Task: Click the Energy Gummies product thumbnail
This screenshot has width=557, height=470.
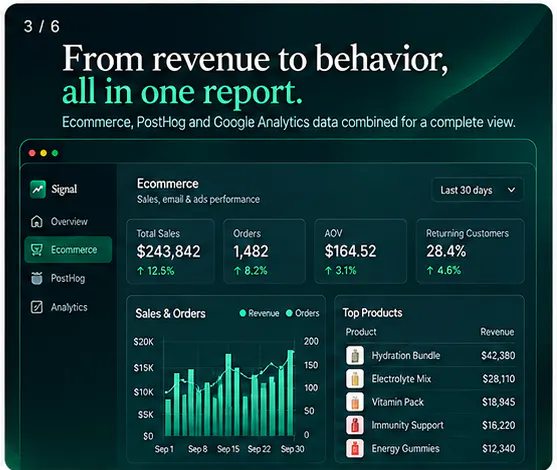Action: [x=355, y=448]
